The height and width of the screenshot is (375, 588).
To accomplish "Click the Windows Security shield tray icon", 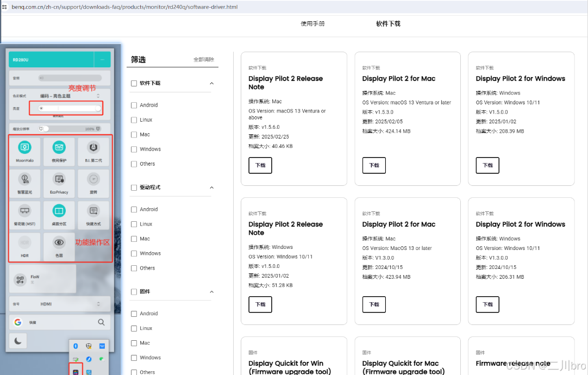I will pyautogui.click(x=89, y=346).
